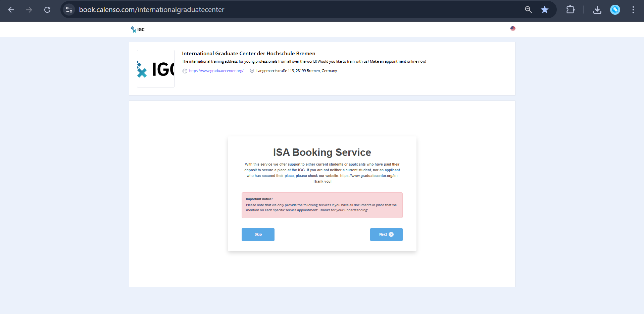Click the IGC logo in the header
Viewport: 644px width, 314px height.
click(137, 29)
